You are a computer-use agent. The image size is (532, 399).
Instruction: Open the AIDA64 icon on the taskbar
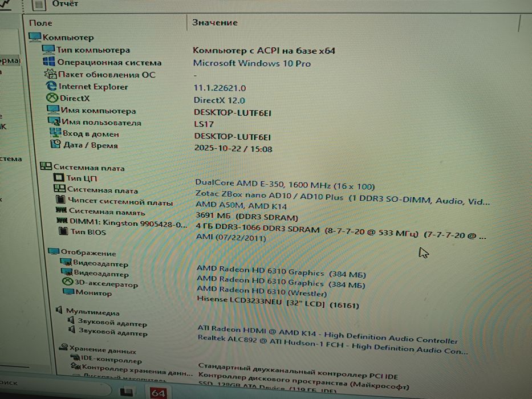158,393
